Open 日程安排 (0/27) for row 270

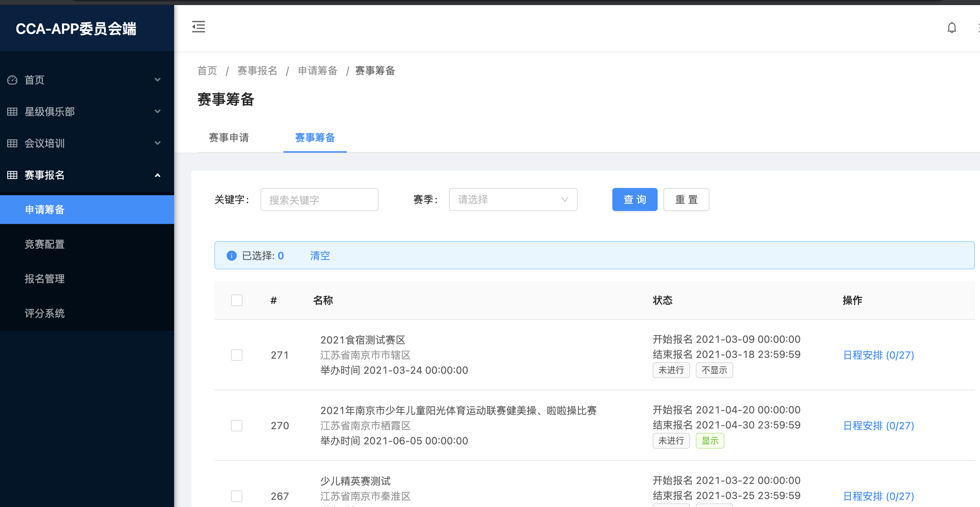[879, 426]
